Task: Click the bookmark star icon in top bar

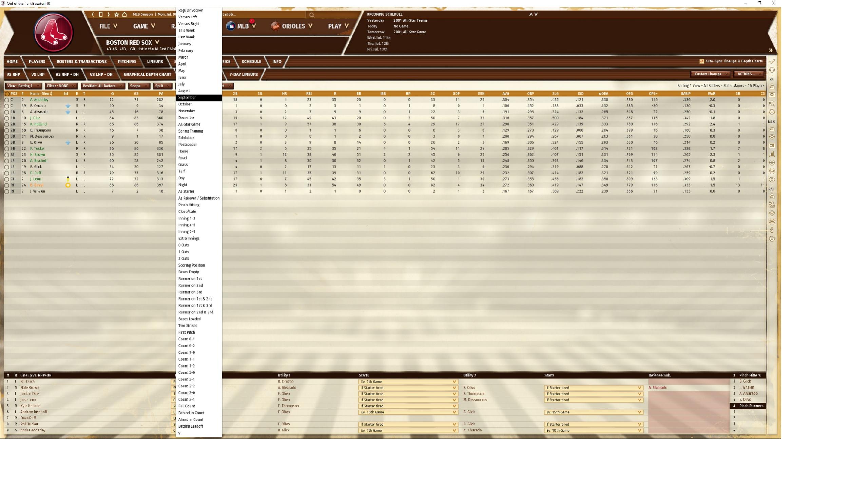Action: (117, 14)
